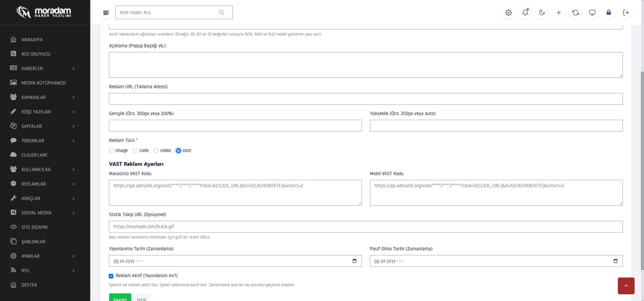The width and height of the screenshot is (644, 301).
Task: Click the İptal button
Action: coord(142,298)
